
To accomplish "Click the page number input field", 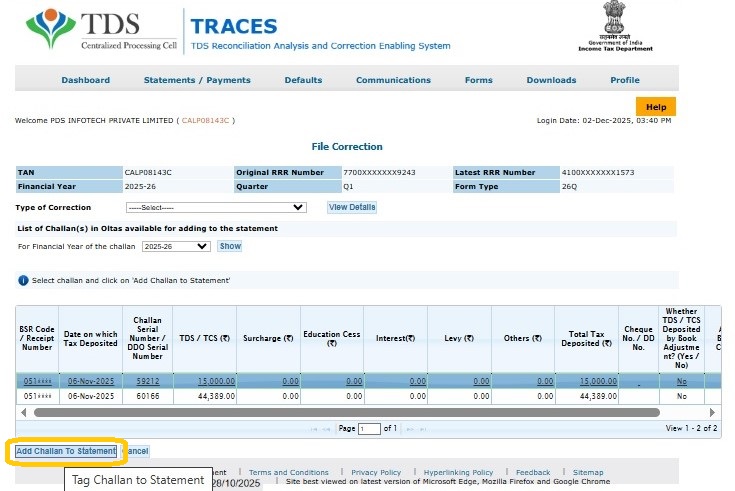I will (369, 428).
